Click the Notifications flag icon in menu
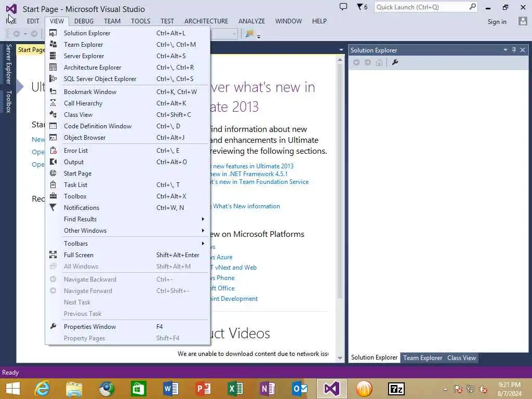532x399 pixels. (53, 207)
